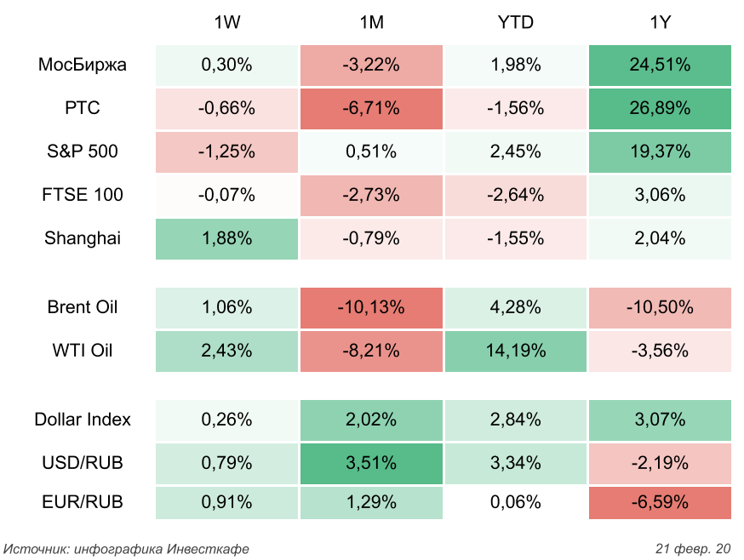Click the source text Инвесткафе

tap(207, 548)
